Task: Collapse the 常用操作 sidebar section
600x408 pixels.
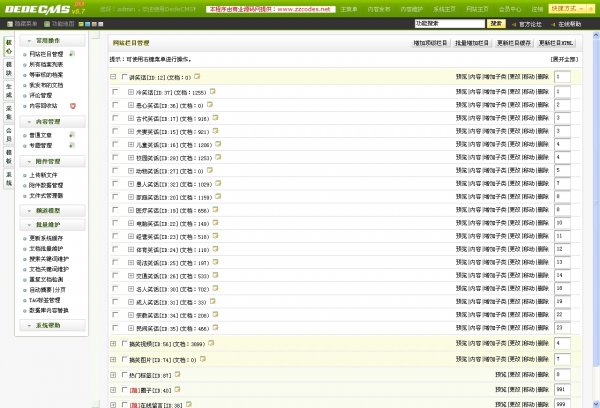Action: (52, 41)
